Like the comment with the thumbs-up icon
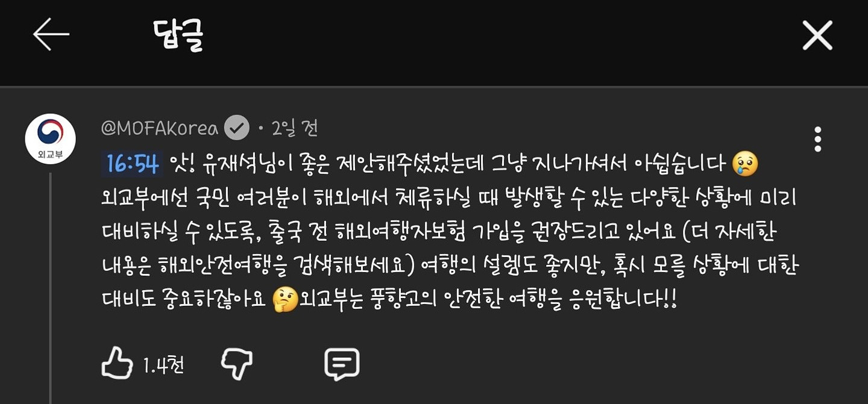Screen dimensions: 868x404 [117, 364]
